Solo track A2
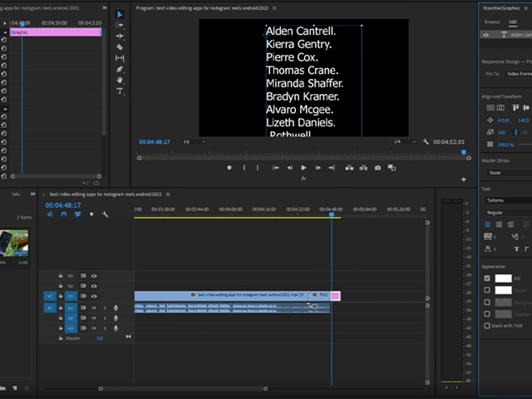 coord(105,318)
